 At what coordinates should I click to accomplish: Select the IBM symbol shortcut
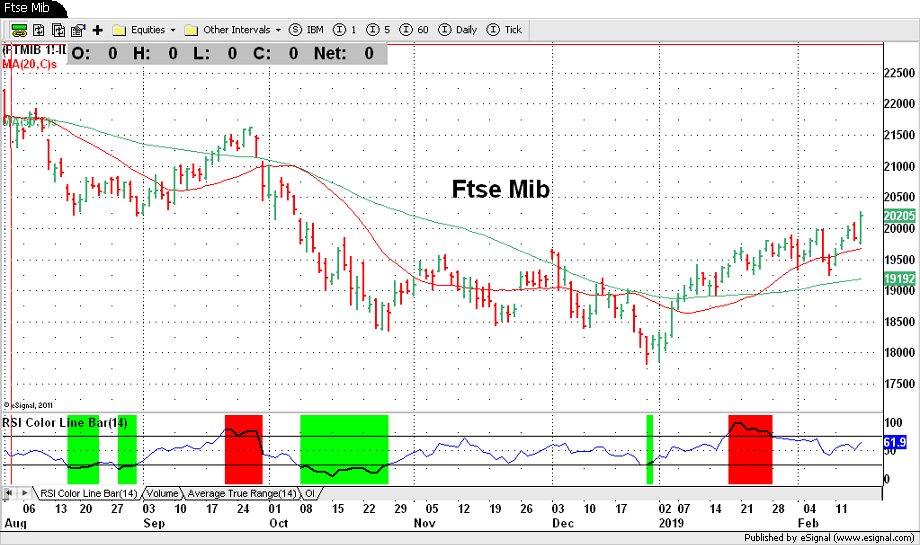click(306, 30)
